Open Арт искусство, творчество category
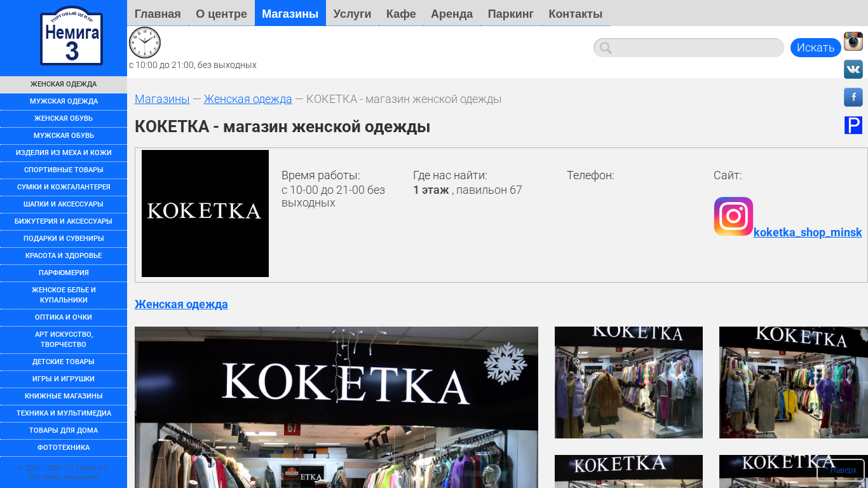 [64, 340]
